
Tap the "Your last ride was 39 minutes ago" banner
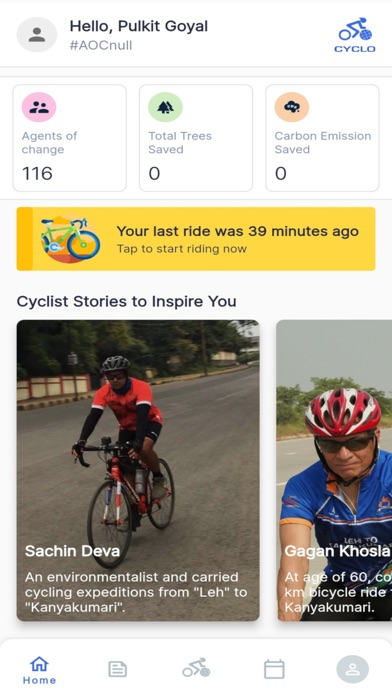coord(196,239)
